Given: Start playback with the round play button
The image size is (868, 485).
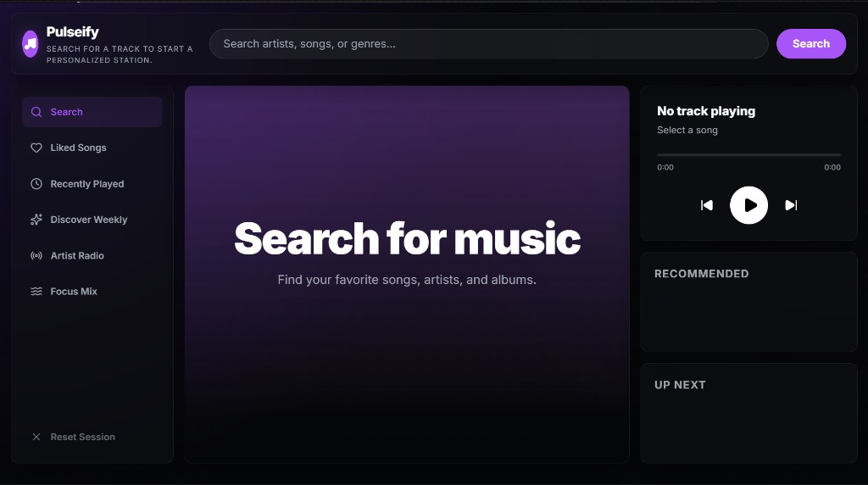Looking at the screenshot, I should (x=749, y=205).
